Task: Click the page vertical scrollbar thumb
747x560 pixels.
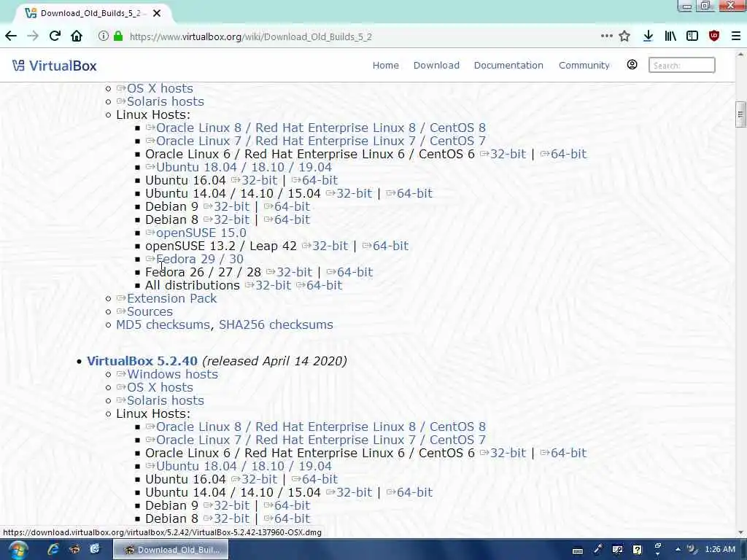Action: (740, 114)
